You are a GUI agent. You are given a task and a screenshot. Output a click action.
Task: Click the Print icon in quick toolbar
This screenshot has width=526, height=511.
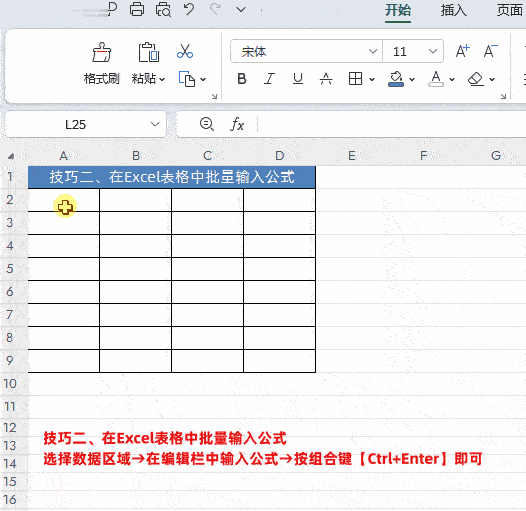tap(137, 9)
